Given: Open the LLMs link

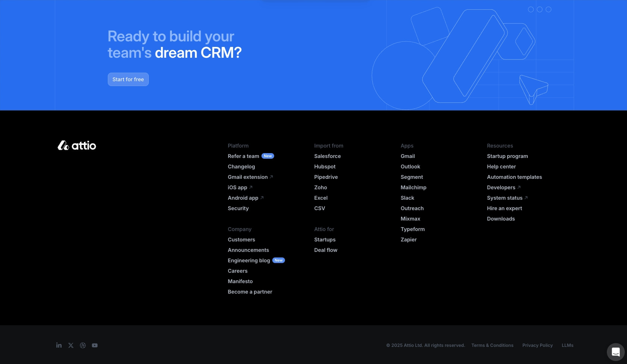Looking at the screenshot, I should click(567, 345).
